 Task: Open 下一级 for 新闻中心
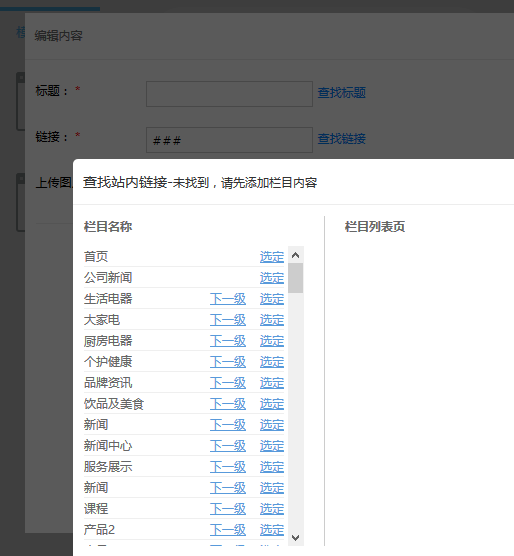[228, 446]
